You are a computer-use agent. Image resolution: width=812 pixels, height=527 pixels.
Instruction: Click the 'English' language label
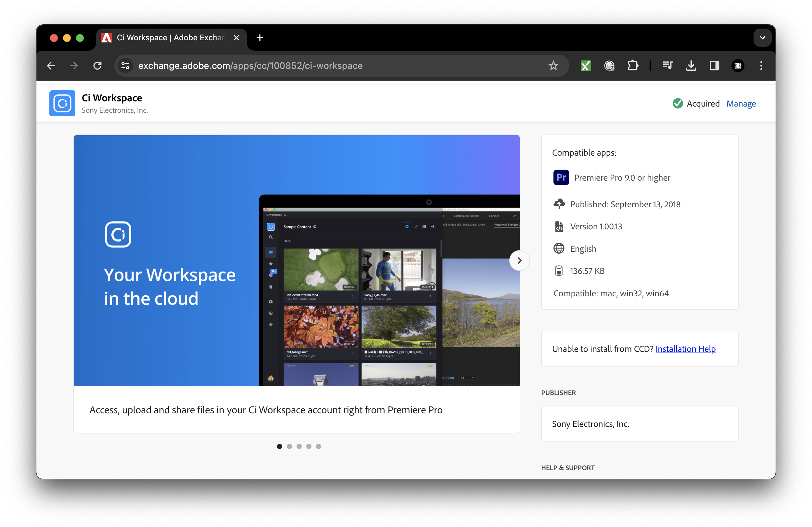[583, 249]
